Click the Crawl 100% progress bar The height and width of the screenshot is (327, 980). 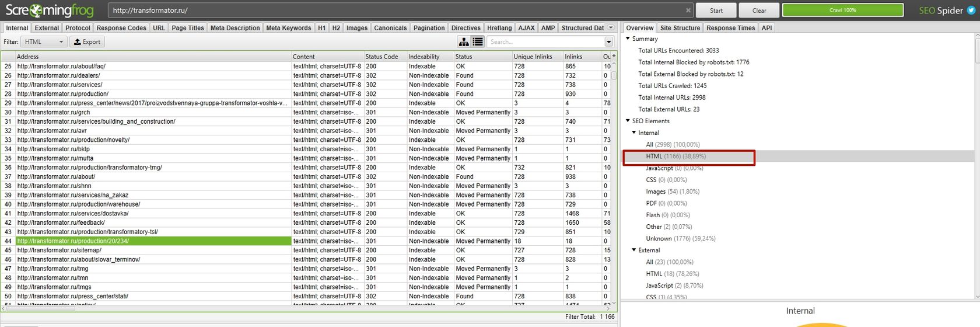coord(842,10)
